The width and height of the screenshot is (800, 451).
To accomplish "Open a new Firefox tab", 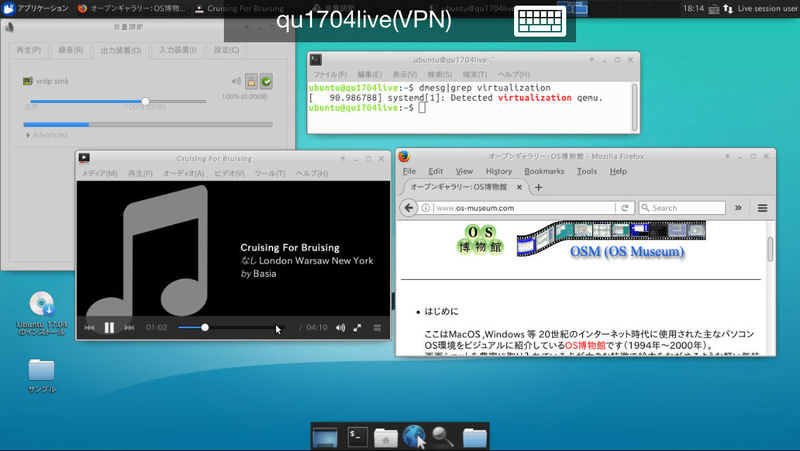I will (x=538, y=187).
